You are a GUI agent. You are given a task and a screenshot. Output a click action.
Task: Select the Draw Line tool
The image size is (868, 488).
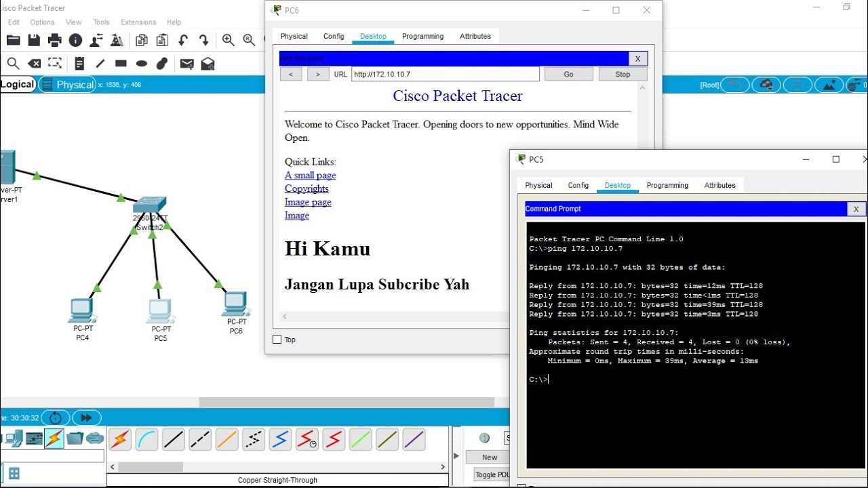point(100,64)
